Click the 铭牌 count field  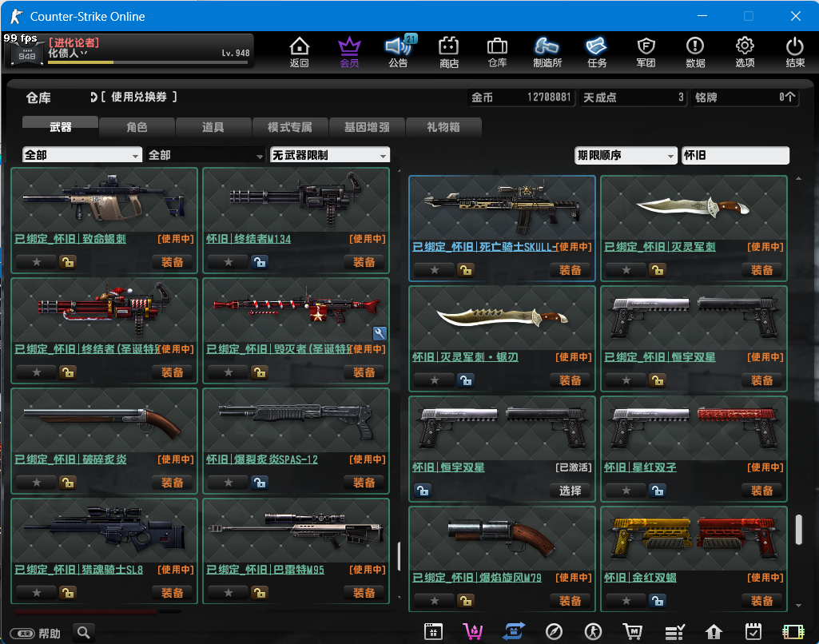point(745,97)
